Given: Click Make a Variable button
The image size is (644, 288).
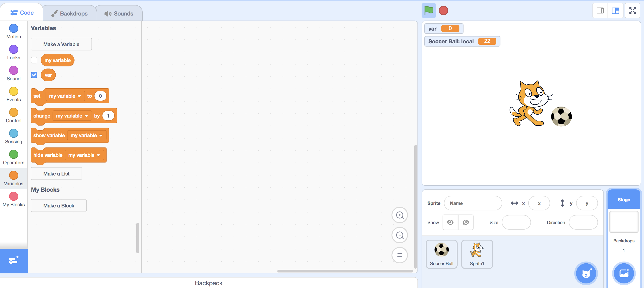Looking at the screenshot, I should point(61,44).
